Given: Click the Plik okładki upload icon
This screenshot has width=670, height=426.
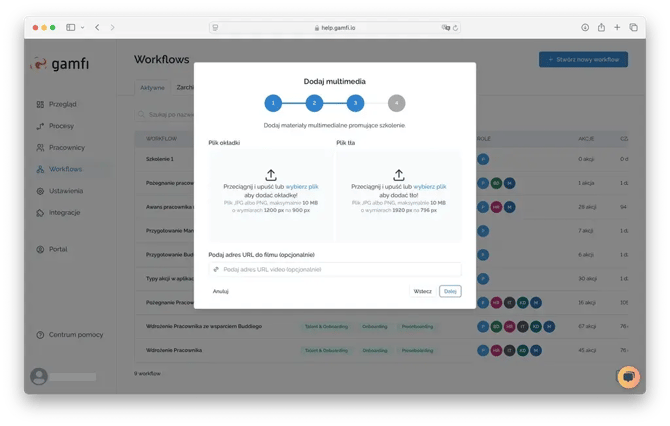Looking at the screenshot, I should click(271, 175).
